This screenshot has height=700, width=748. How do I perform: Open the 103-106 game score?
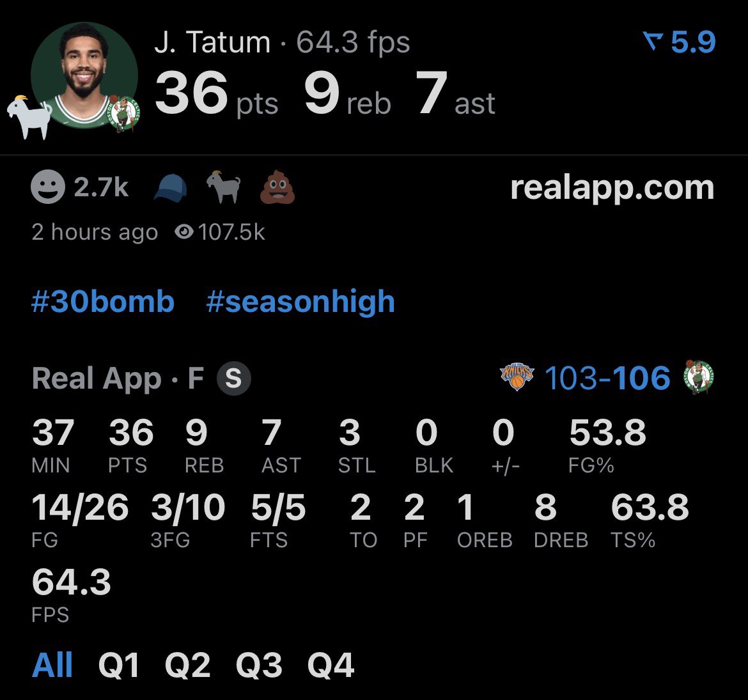pyautogui.click(x=607, y=378)
